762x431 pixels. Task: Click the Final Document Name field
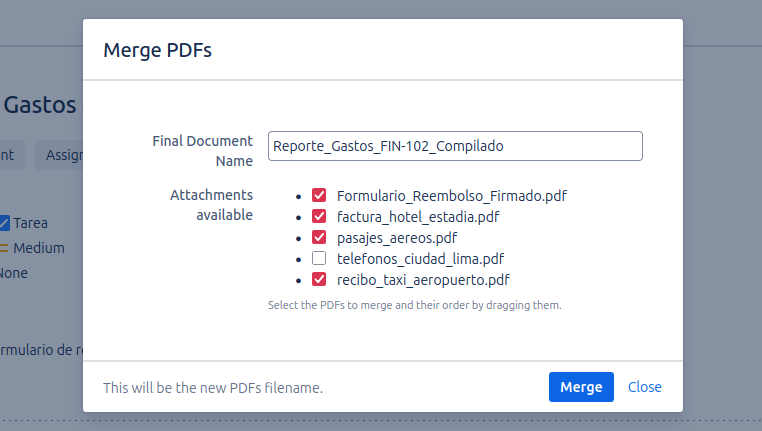[455, 146]
